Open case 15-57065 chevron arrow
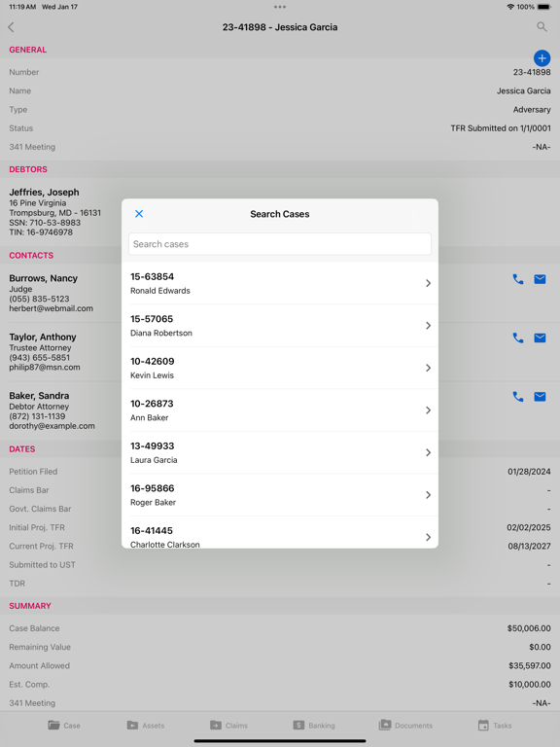Viewport: 560px width, 747px height. (428, 326)
